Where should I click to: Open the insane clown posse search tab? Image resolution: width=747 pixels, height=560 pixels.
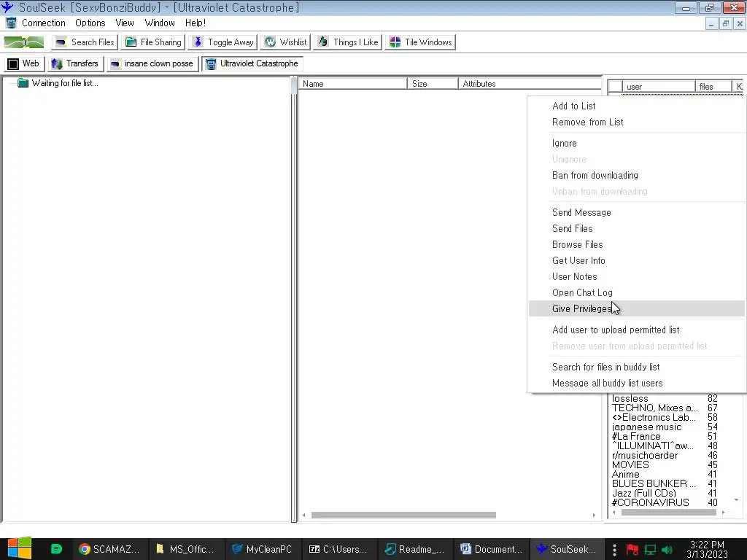(152, 63)
